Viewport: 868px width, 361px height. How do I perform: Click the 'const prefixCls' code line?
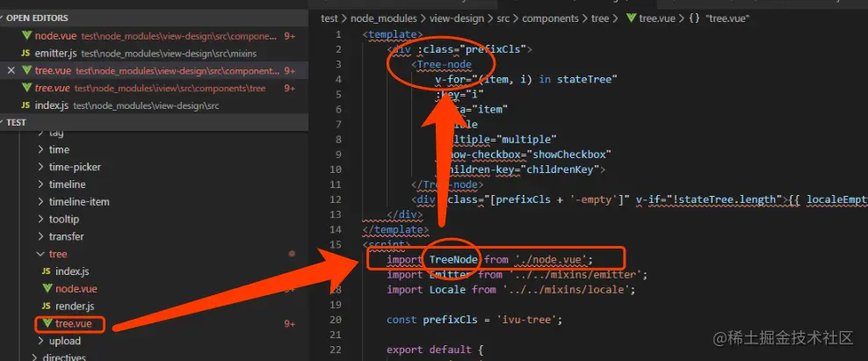(x=474, y=320)
